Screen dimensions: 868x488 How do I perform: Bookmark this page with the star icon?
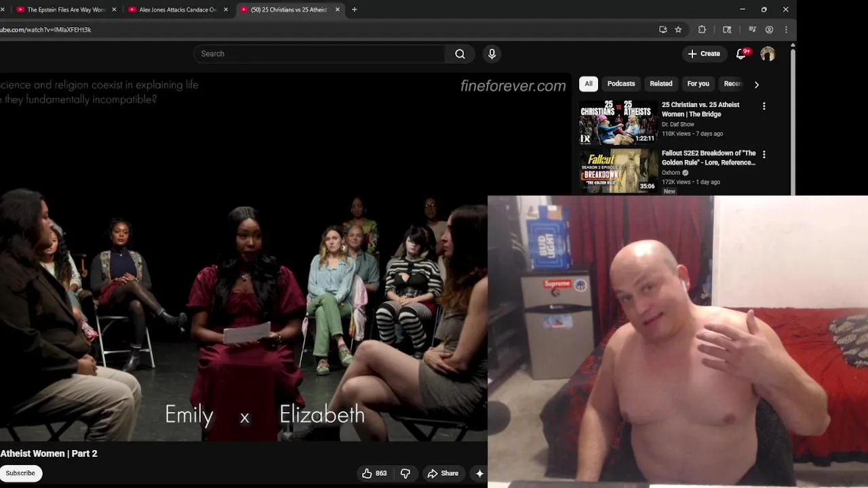point(678,30)
